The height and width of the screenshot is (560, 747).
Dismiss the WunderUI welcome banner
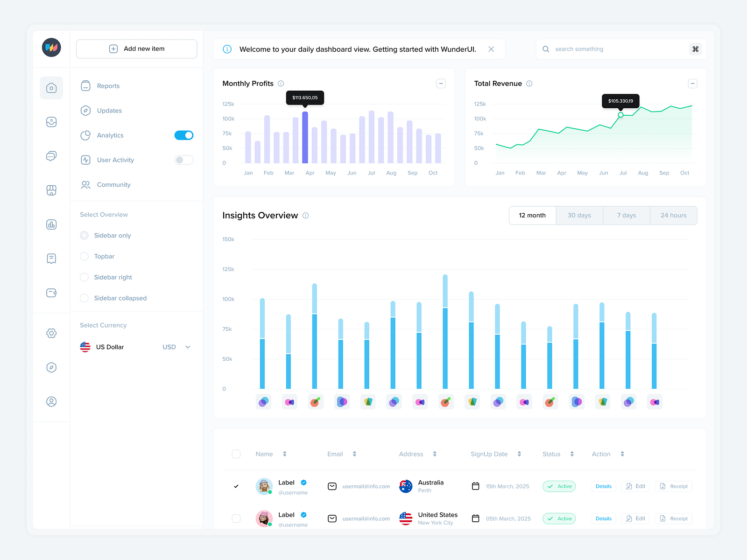tap(491, 49)
